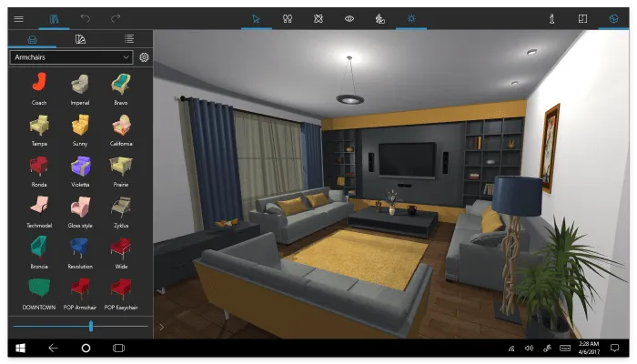Redo the last action
Image resolution: width=637 pixels, height=364 pixels.
(116, 18)
